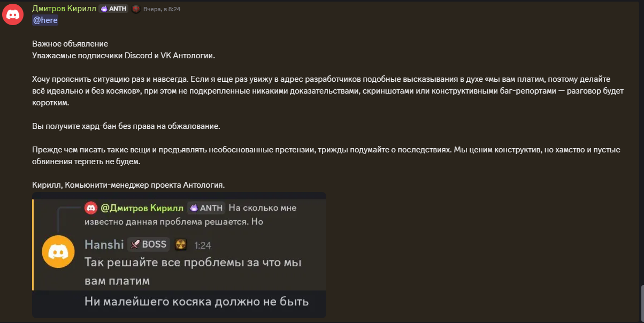The width and height of the screenshot is (644, 323).
Task: Open Hanshi's orange Discord avatar
Action: tap(58, 251)
